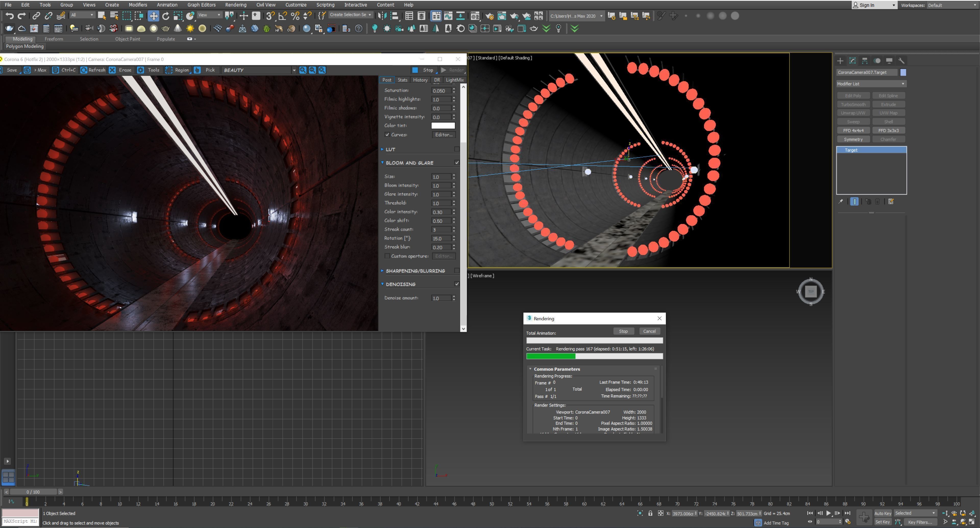Viewport: 980px width, 528px height.
Task: Open the Create Selection Set dropdown
Action: coord(350,15)
